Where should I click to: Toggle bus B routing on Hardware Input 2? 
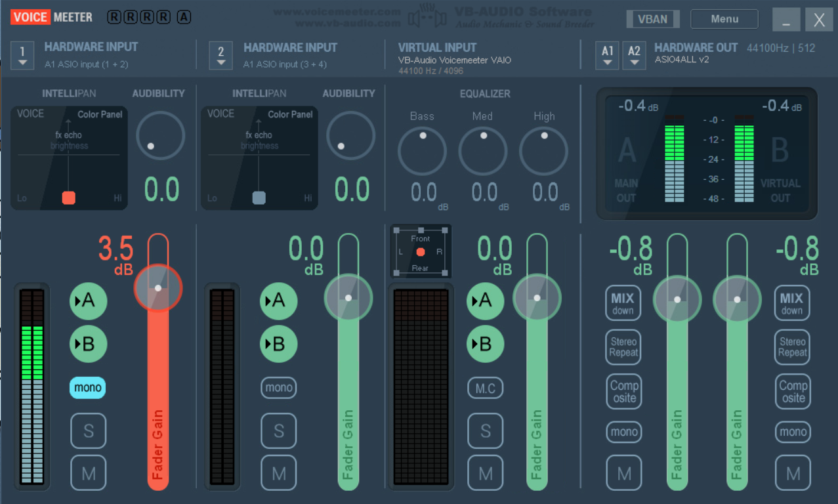279,344
